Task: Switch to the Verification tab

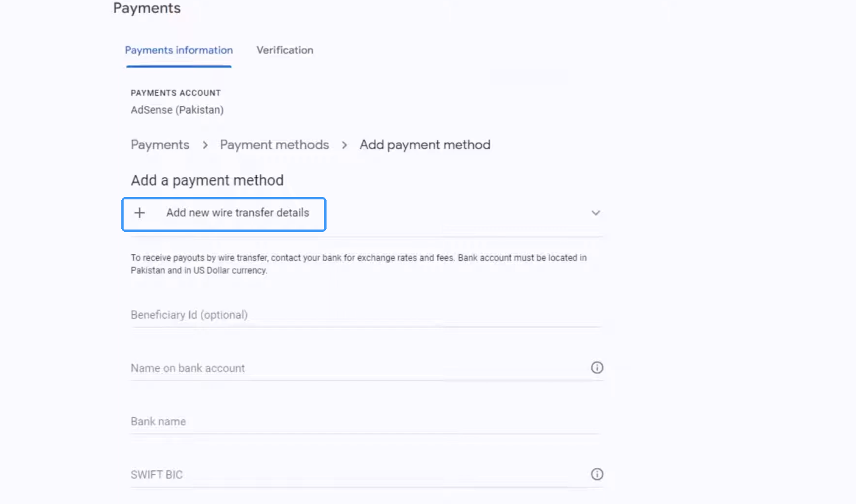Action: 285,50
